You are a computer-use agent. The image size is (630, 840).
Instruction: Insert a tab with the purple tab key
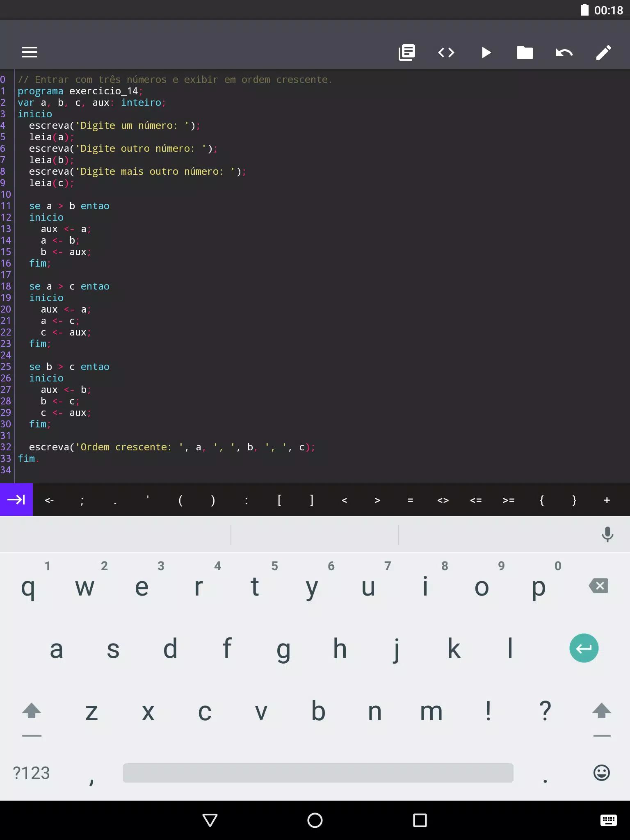[x=16, y=500]
